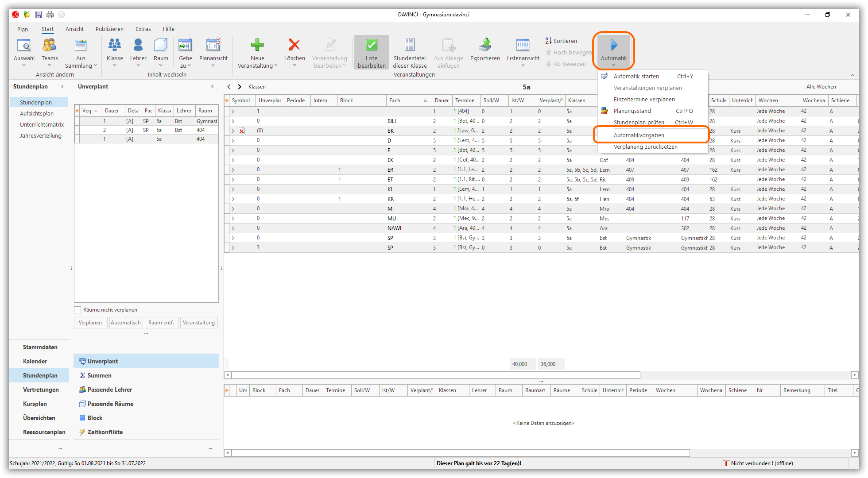This screenshot has height=478, width=868.
Task: Click the save icon in the title bar
Action: (39, 15)
